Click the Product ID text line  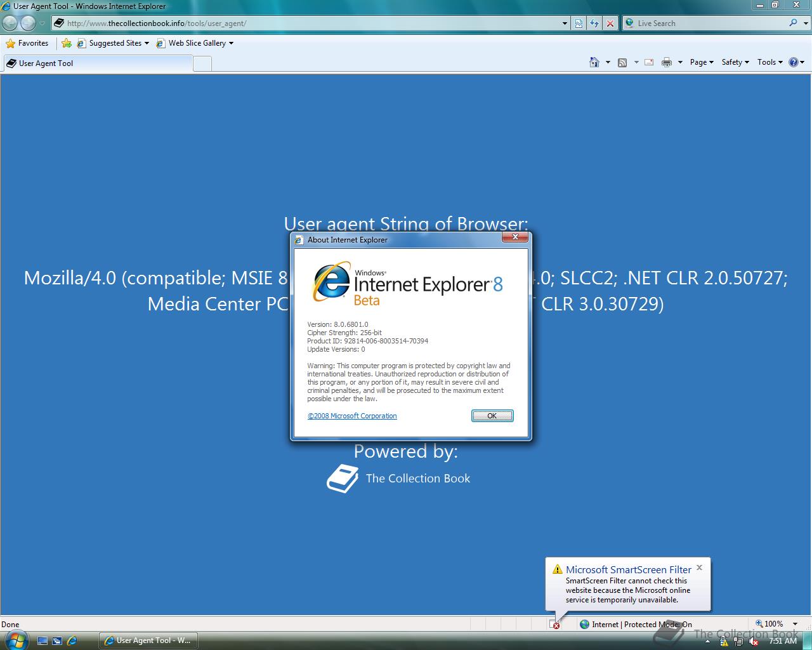coord(367,341)
